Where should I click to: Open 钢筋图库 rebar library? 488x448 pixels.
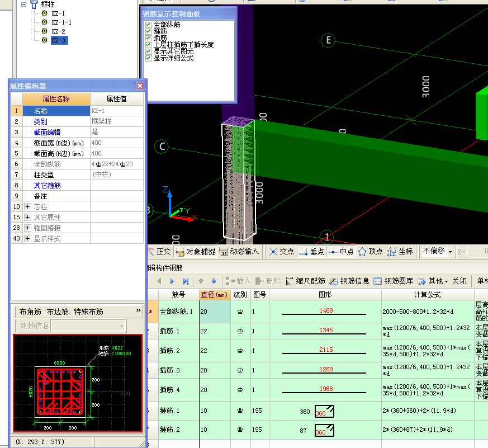[394, 281]
